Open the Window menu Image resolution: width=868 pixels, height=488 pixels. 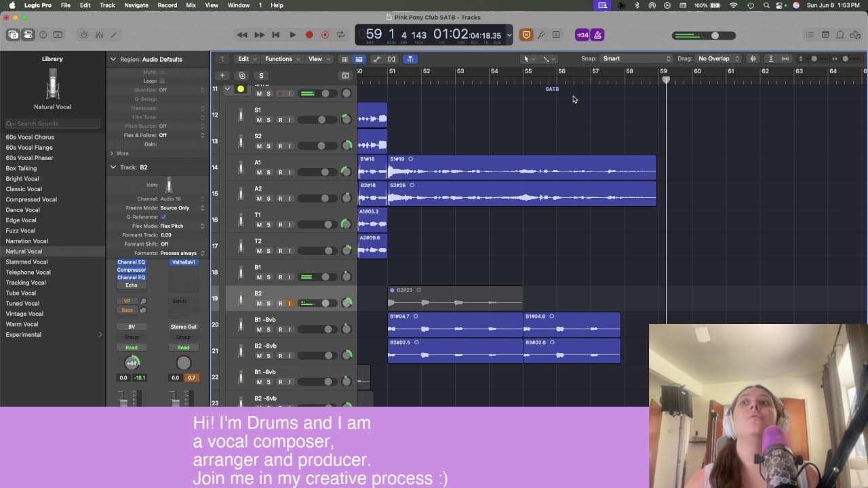pos(239,5)
